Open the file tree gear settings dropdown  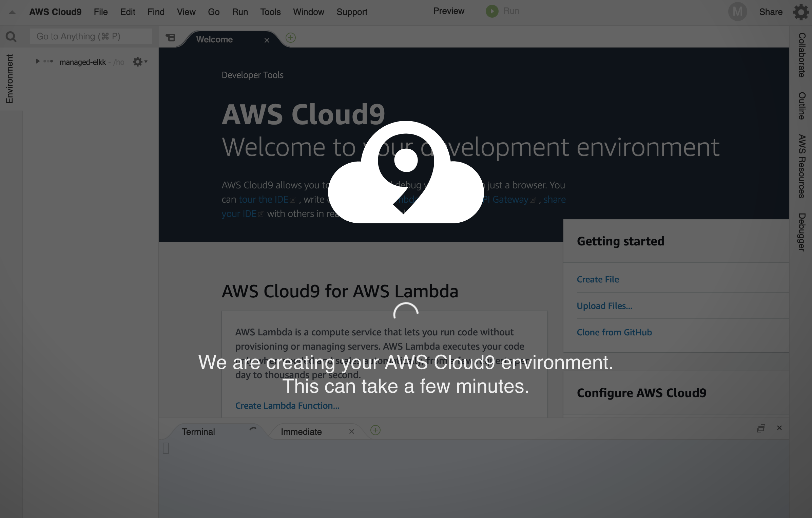(x=140, y=62)
